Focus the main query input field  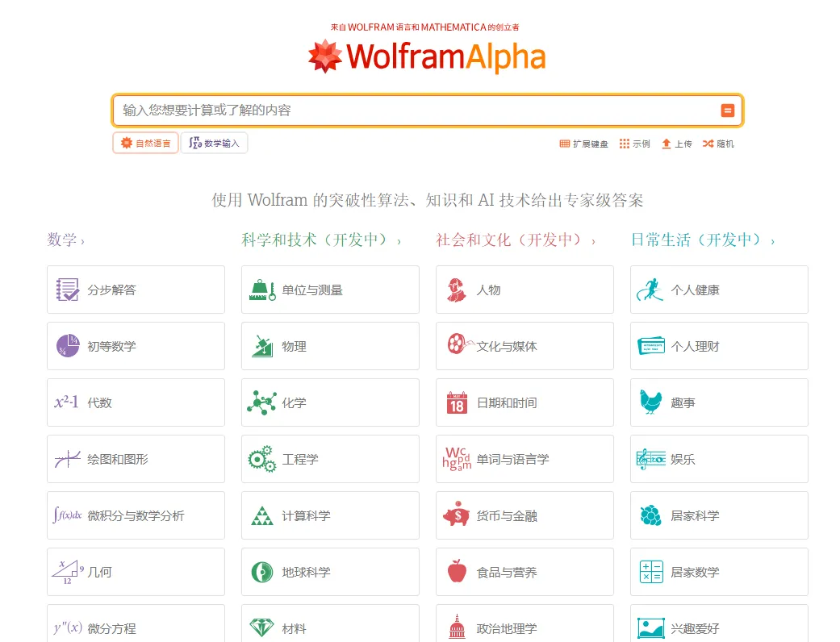[x=412, y=110]
